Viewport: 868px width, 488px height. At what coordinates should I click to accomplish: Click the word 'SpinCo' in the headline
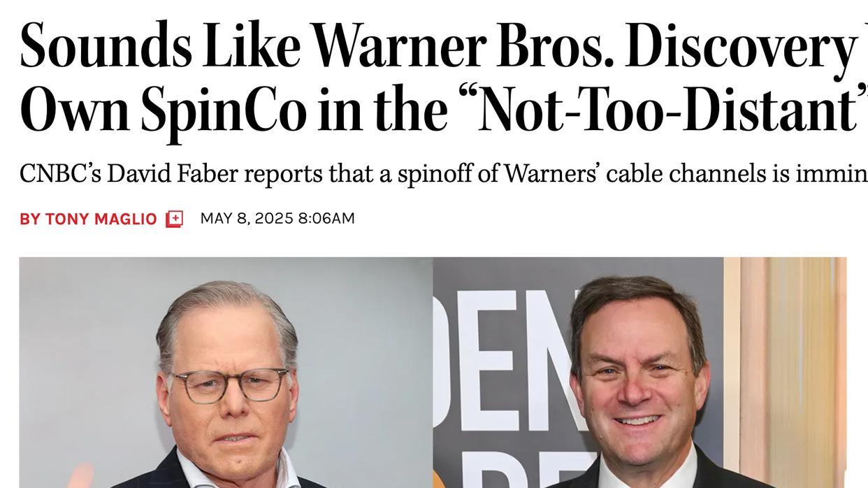pyautogui.click(x=223, y=110)
